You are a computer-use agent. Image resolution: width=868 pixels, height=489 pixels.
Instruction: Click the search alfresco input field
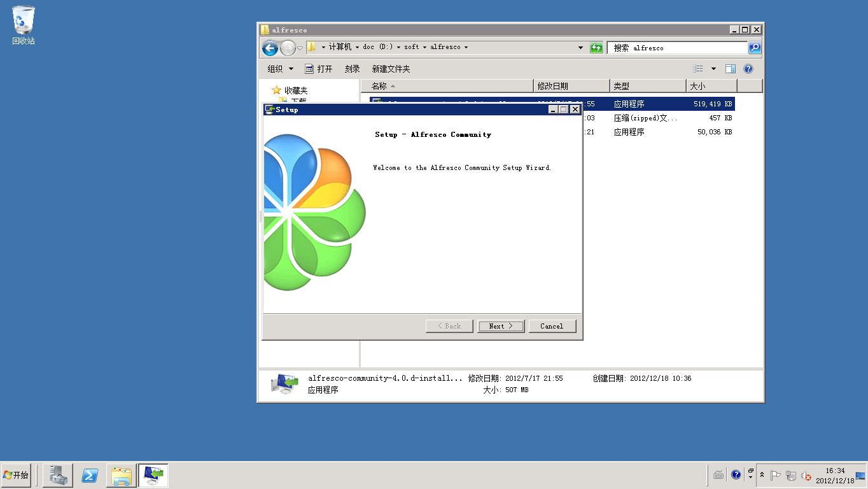(x=677, y=48)
